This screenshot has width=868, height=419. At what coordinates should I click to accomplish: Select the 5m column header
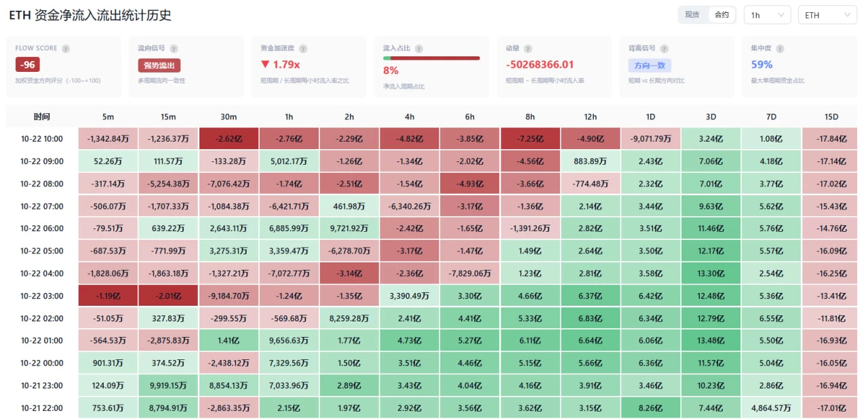click(x=108, y=117)
